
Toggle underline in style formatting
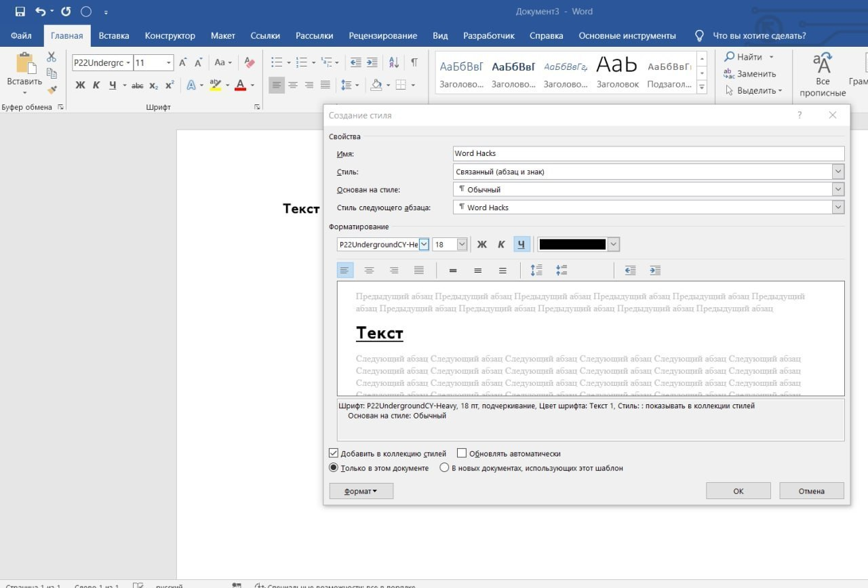click(521, 244)
